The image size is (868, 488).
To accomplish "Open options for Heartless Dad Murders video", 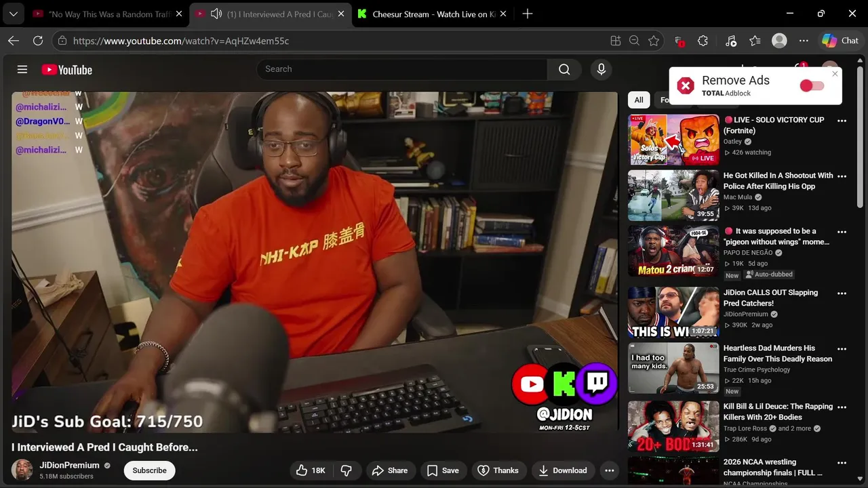I will 842,349.
